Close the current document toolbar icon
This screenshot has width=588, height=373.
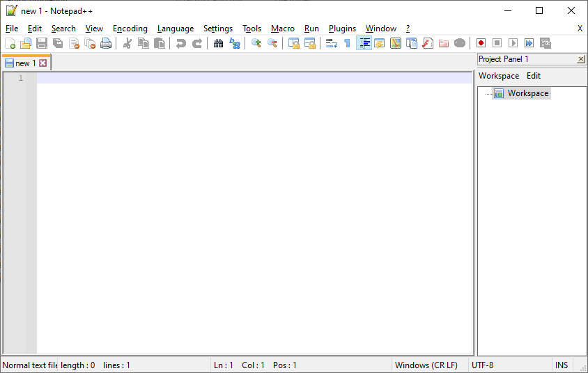coord(75,43)
